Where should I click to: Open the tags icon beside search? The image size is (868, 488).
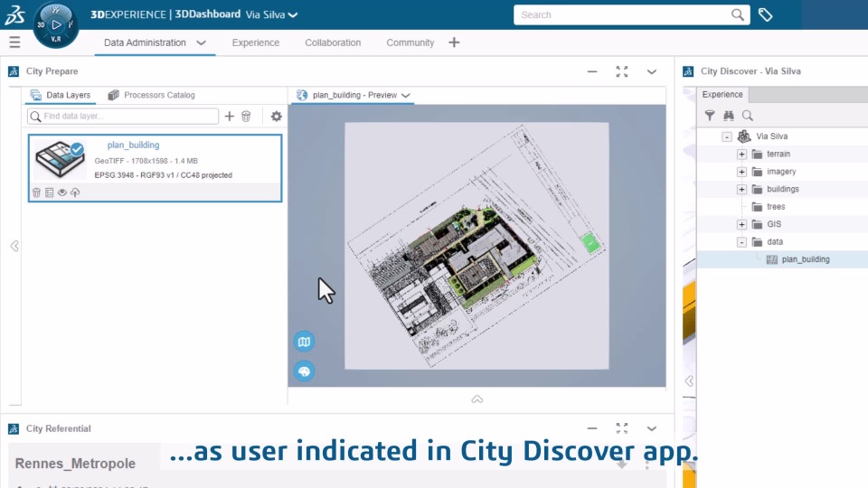[765, 15]
